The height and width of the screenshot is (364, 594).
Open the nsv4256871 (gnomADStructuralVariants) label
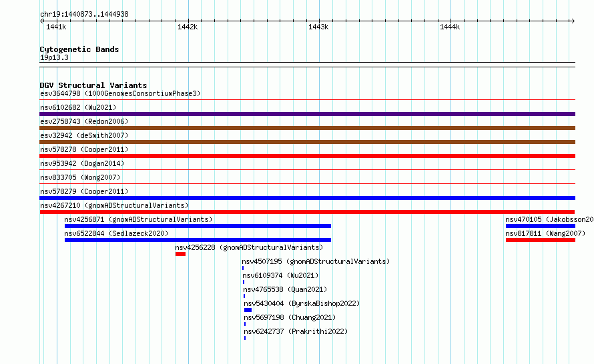click(138, 219)
